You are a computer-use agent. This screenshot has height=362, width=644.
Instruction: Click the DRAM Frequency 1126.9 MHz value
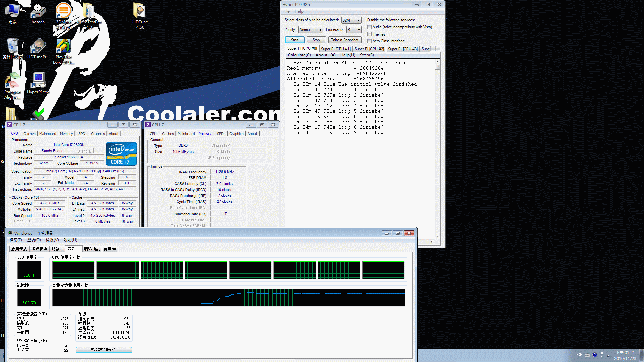(224, 172)
